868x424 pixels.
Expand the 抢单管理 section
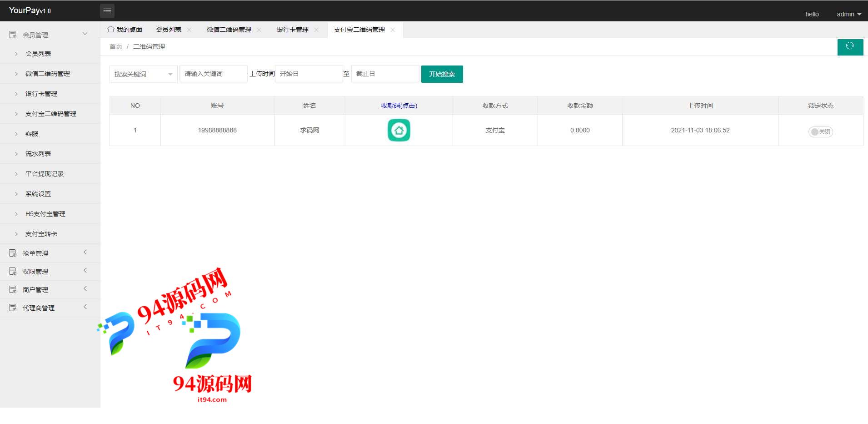(85, 252)
